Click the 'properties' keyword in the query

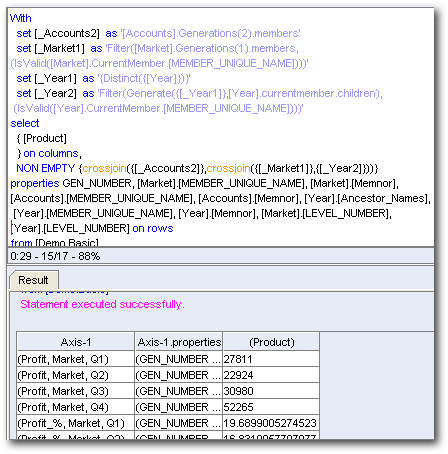tap(35, 183)
